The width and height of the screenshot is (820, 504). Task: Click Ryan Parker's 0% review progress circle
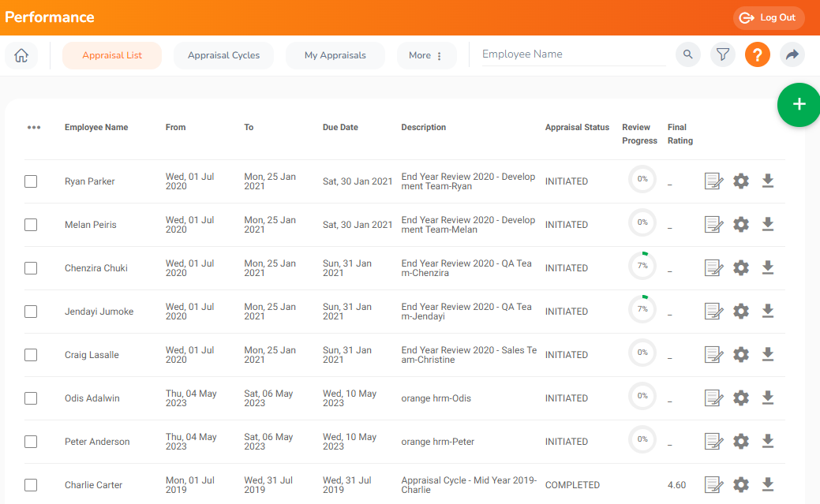coord(642,179)
